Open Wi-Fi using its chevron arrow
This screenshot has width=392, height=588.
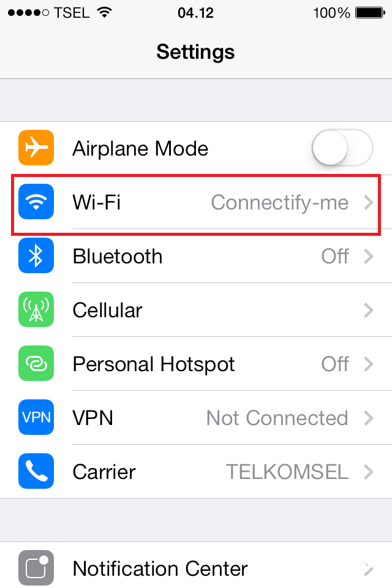[369, 203]
